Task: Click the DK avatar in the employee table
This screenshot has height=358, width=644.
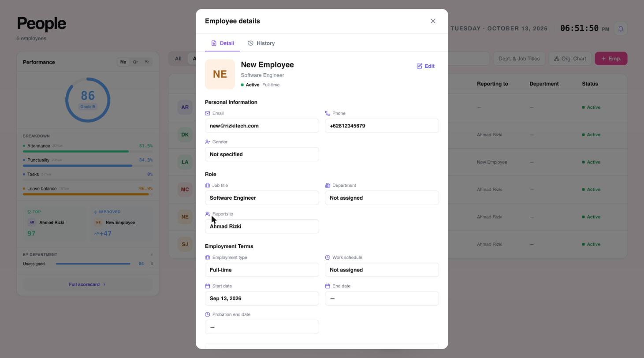Action: [x=185, y=134]
